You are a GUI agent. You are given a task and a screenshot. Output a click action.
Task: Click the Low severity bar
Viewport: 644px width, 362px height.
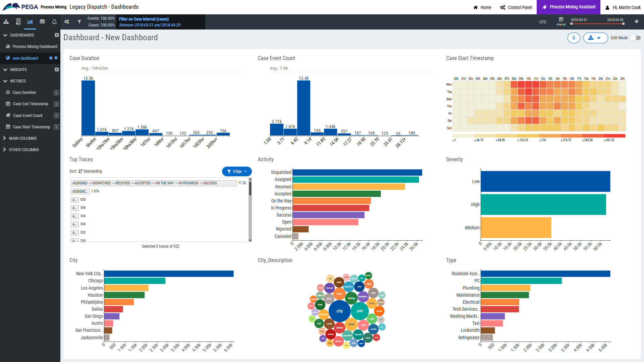[x=545, y=181]
